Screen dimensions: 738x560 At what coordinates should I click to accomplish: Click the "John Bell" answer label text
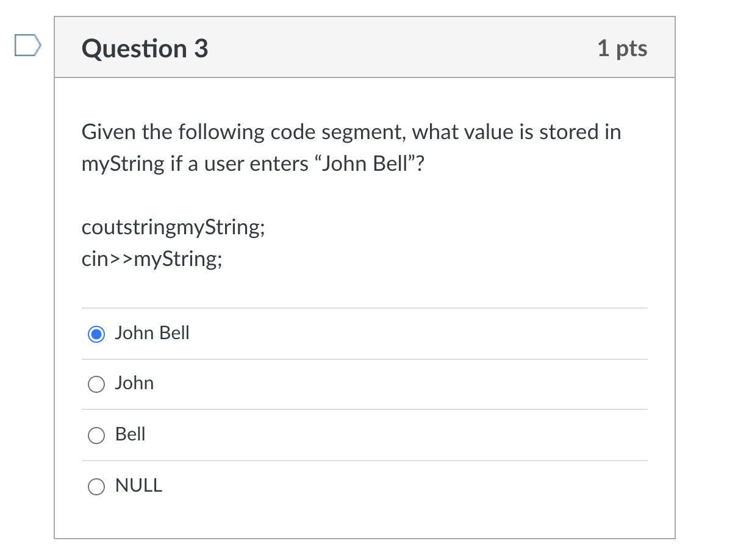click(x=152, y=333)
